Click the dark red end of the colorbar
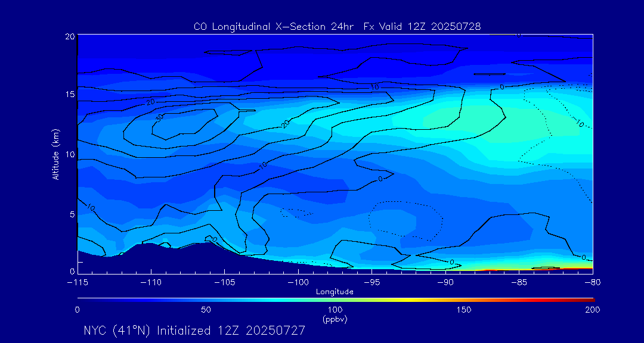 point(589,300)
